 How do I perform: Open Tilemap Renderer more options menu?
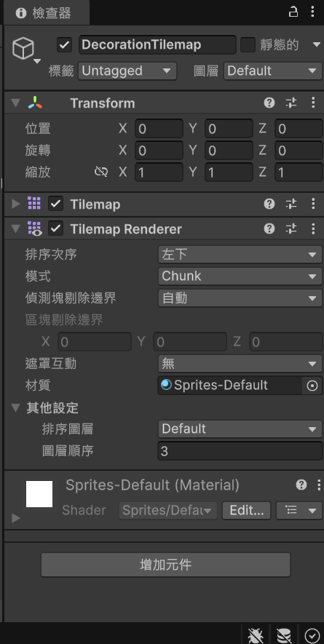[313, 228]
